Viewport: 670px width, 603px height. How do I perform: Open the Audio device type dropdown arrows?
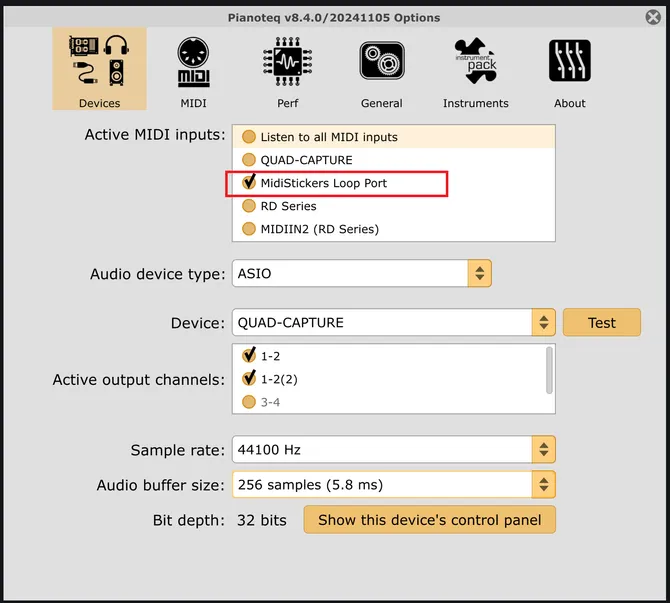479,273
